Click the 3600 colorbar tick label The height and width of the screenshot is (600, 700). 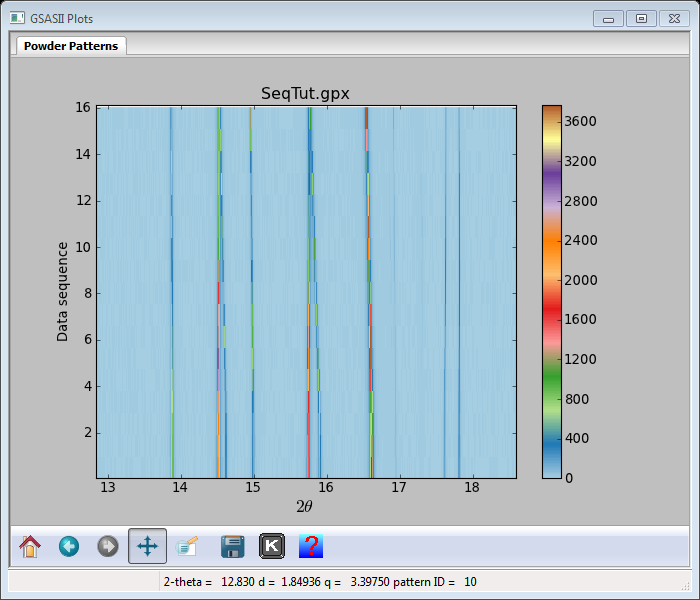click(x=580, y=121)
